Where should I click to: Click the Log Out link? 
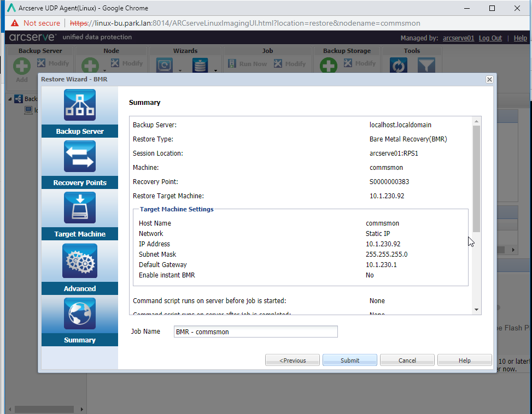point(490,38)
